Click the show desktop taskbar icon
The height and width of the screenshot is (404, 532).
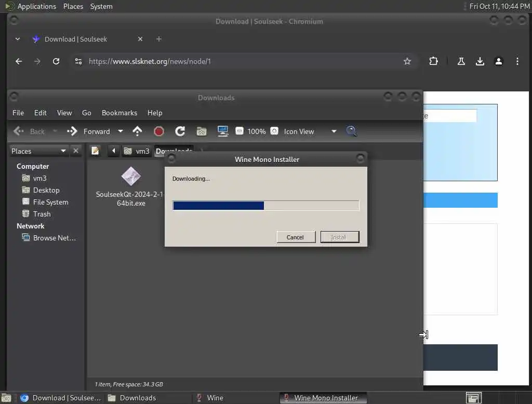[x=6, y=398]
